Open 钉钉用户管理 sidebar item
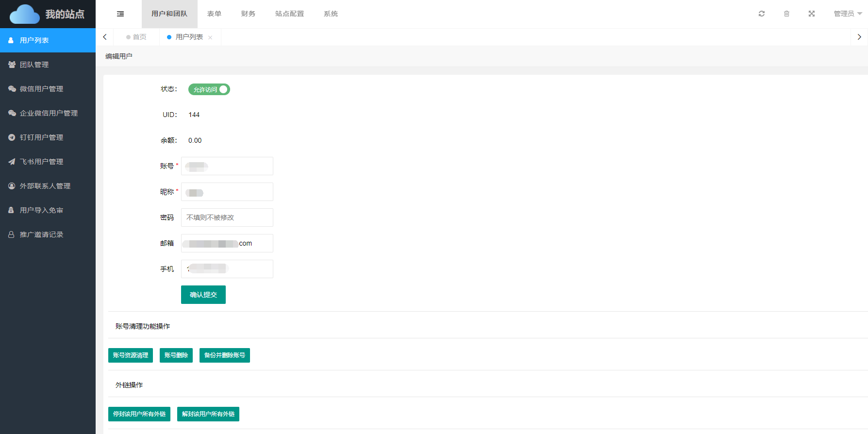Viewport: 868px width, 434px height. [41, 137]
